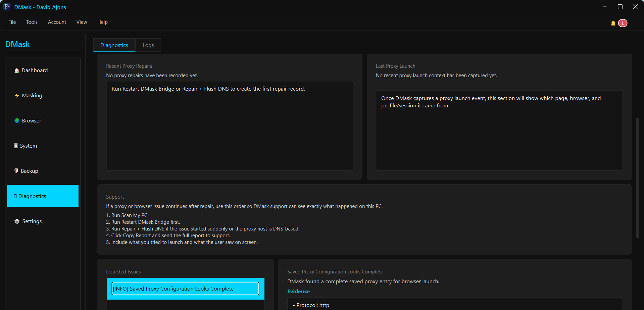Click the Browser globe icon
The image size is (644, 310).
pos(17,121)
